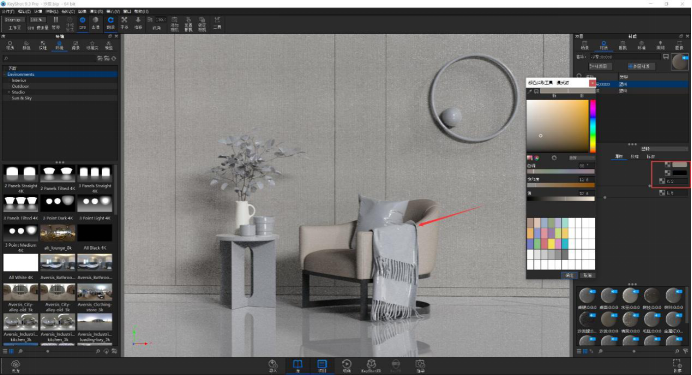Pick the eyedropper in color picker dialog
The height and width of the screenshot is (375, 692).
point(530,91)
